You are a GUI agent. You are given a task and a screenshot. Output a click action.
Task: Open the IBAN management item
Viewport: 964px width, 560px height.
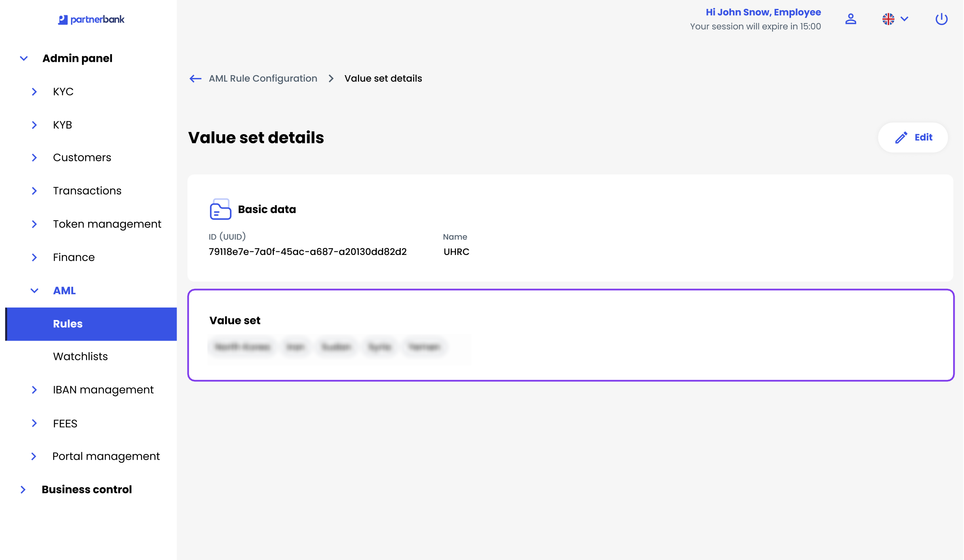pyautogui.click(x=103, y=390)
